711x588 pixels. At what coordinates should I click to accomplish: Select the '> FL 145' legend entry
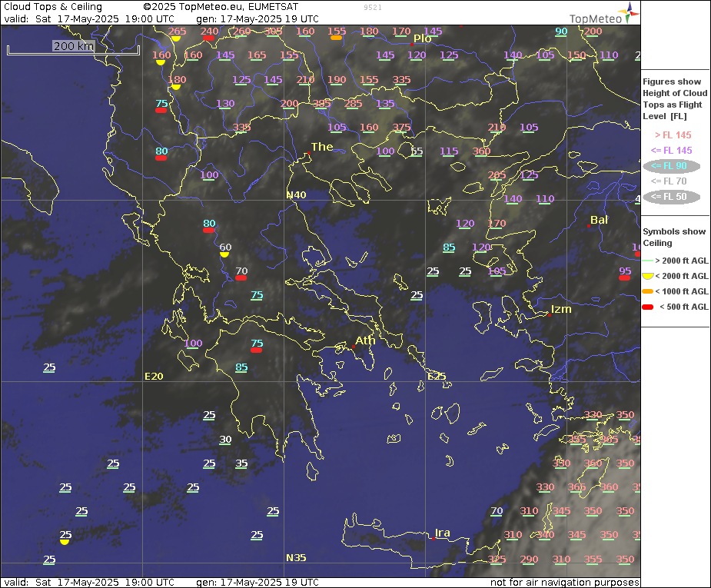[673, 135]
